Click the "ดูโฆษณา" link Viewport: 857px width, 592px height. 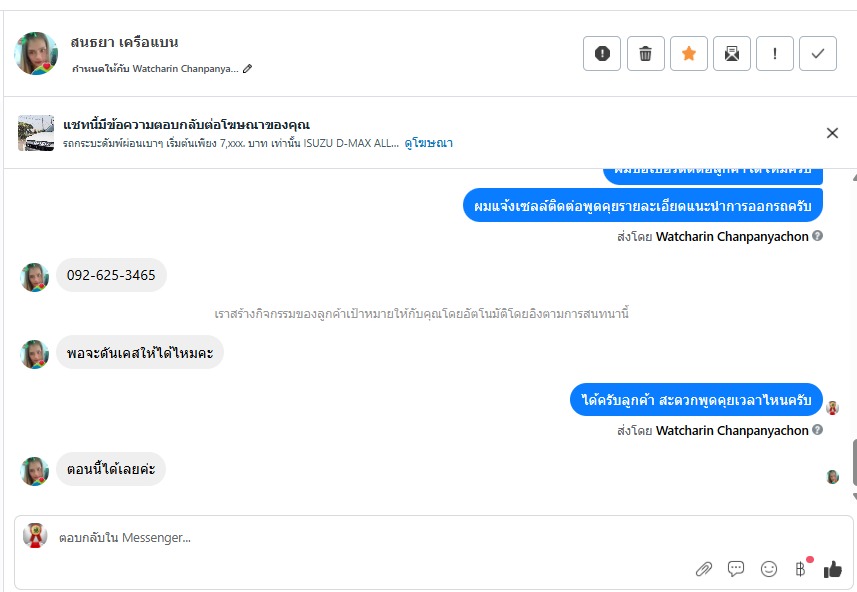pos(428,144)
